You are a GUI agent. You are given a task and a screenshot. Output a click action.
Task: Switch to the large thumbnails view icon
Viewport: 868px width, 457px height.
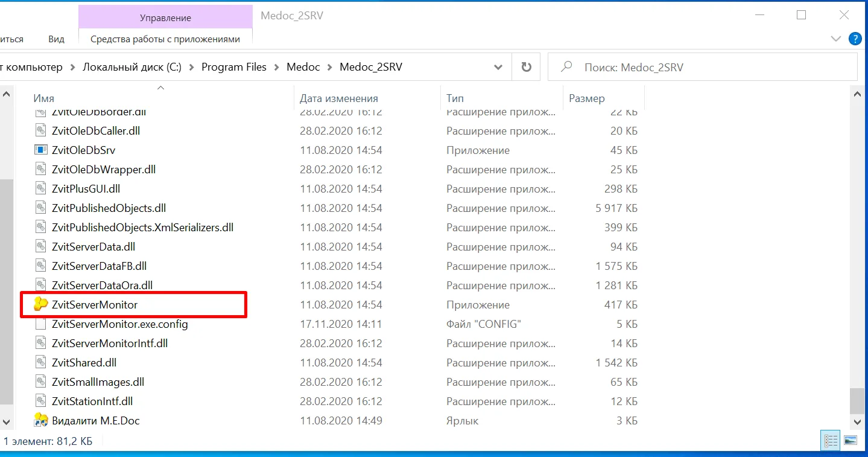[850, 440]
